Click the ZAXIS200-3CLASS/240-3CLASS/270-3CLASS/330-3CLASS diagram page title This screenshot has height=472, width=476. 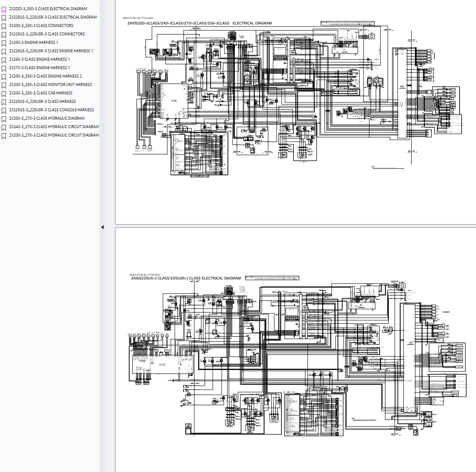(x=199, y=23)
